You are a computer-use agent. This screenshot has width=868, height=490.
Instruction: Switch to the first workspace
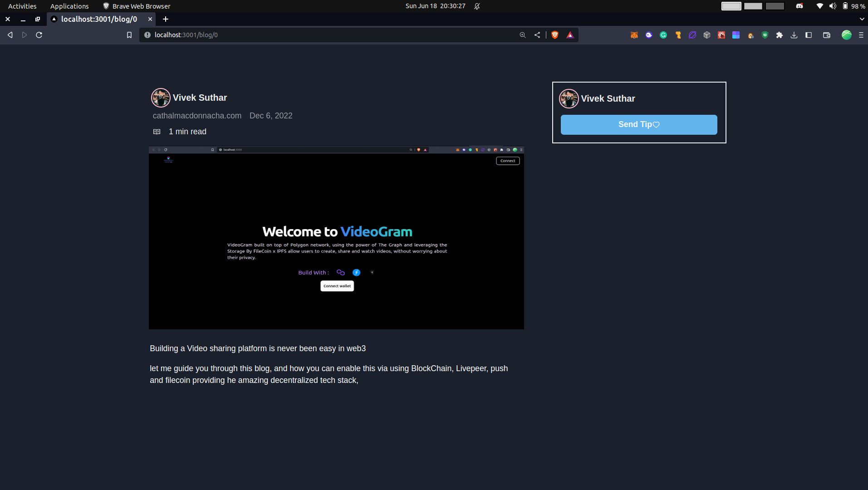click(731, 6)
